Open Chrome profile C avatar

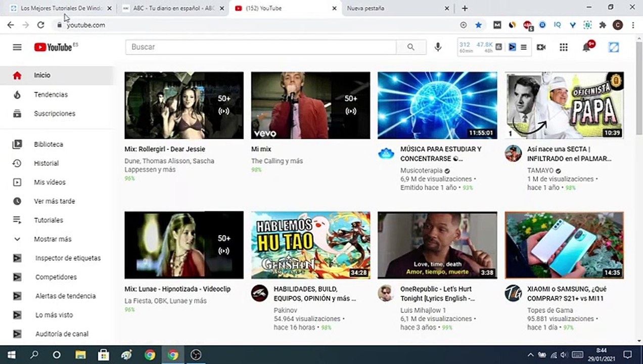coord(618,25)
